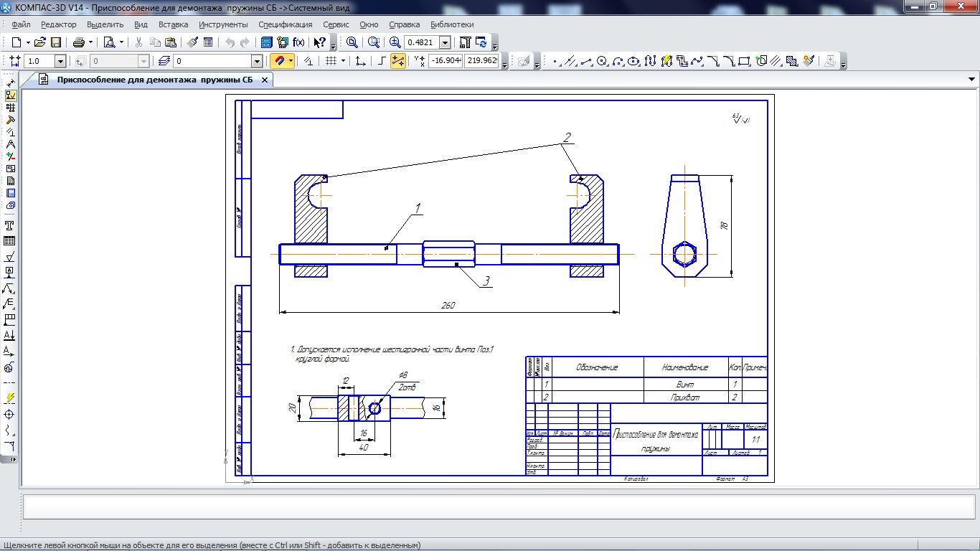
Task: Open the Библиотеки menu
Action: [452, 24]
